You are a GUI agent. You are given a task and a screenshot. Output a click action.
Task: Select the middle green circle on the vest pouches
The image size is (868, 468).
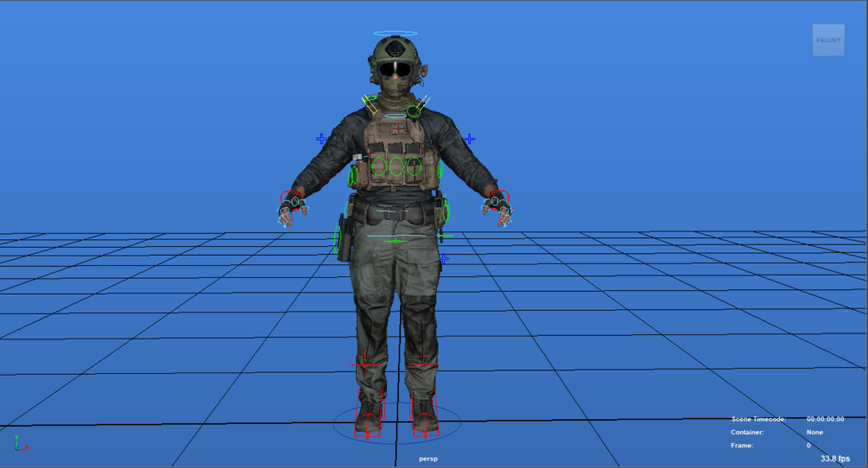(396, 167)
